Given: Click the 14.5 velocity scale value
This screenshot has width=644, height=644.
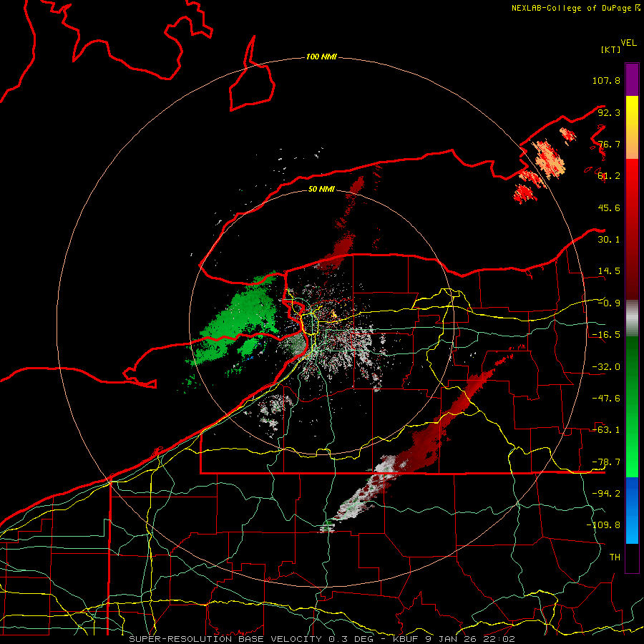Looking at the screenshot, I should click(x=609, y=271).
